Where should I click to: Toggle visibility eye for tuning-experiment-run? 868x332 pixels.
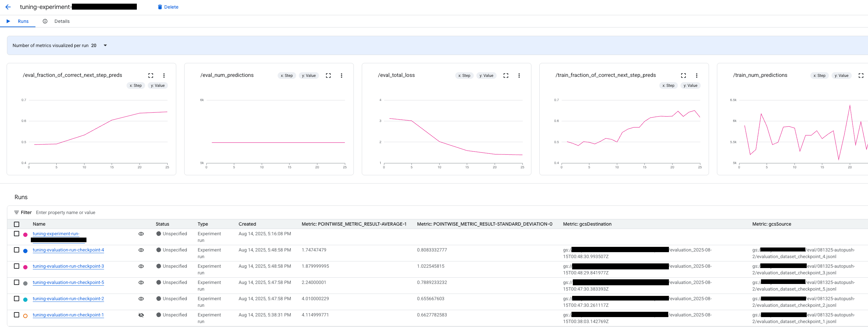tap(141, 234)
